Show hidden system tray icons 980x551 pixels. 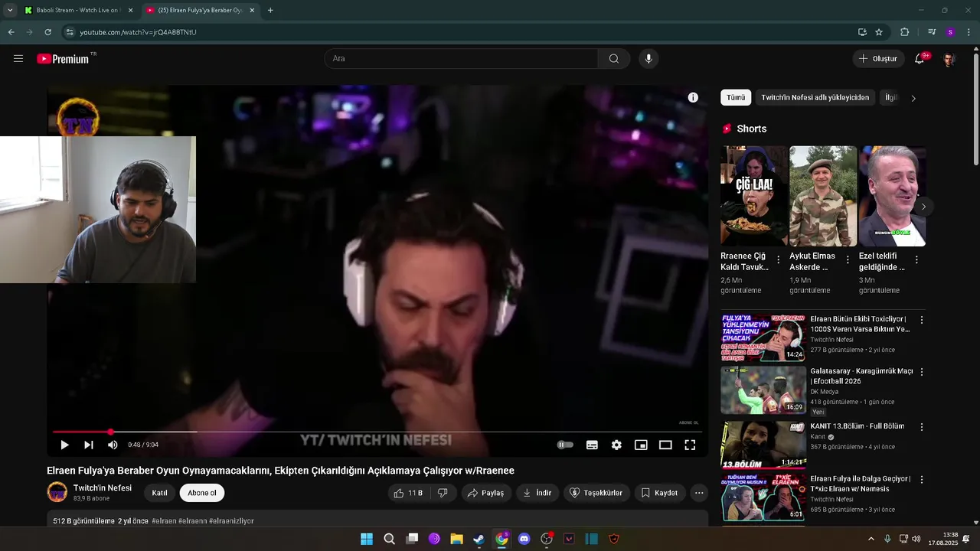click(871, 539)
